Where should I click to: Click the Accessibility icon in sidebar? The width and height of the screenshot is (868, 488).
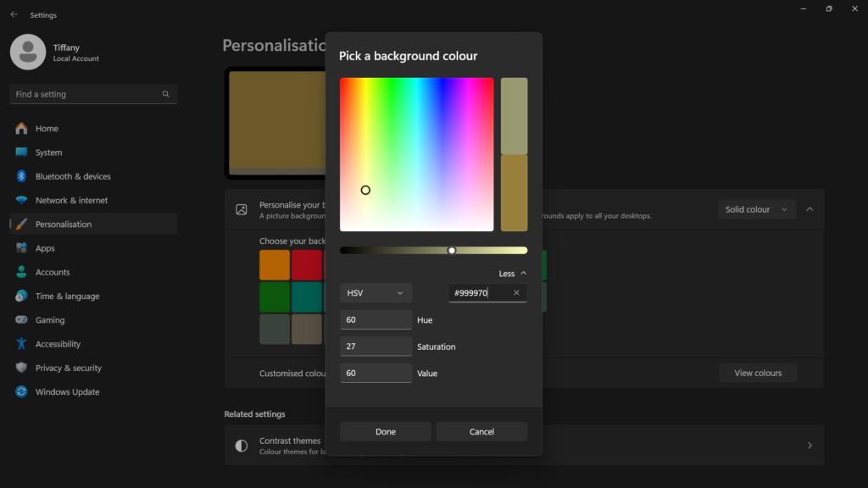pyautogui.click(x=21, y=344)
